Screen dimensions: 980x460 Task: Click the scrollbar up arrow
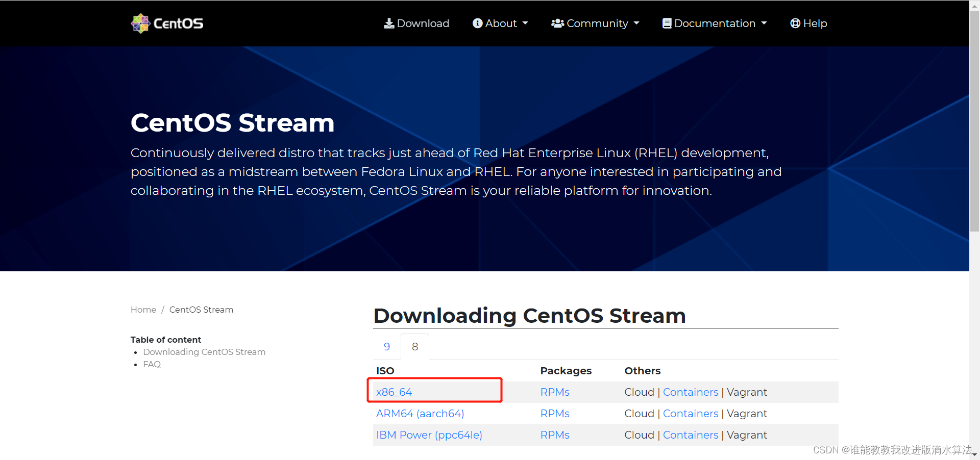974,5
